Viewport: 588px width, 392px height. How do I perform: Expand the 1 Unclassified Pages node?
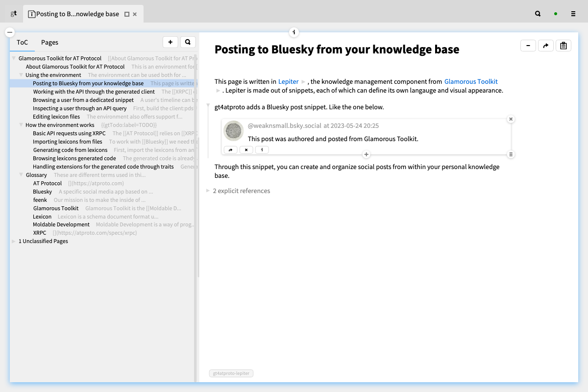pyautogui.click(x=14, y=241)
